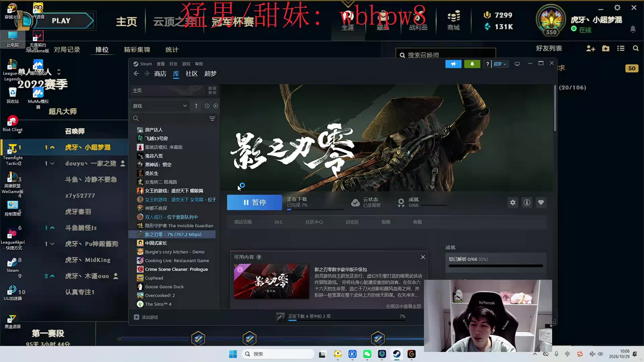
Task: Expand the 单人/双人 queue selector
Action: 59,72
